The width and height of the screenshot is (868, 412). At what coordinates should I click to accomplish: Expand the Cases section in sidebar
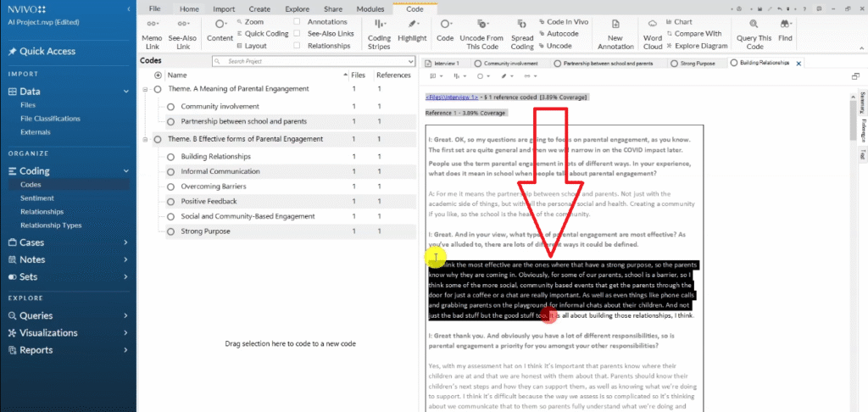tap(125, 242)
